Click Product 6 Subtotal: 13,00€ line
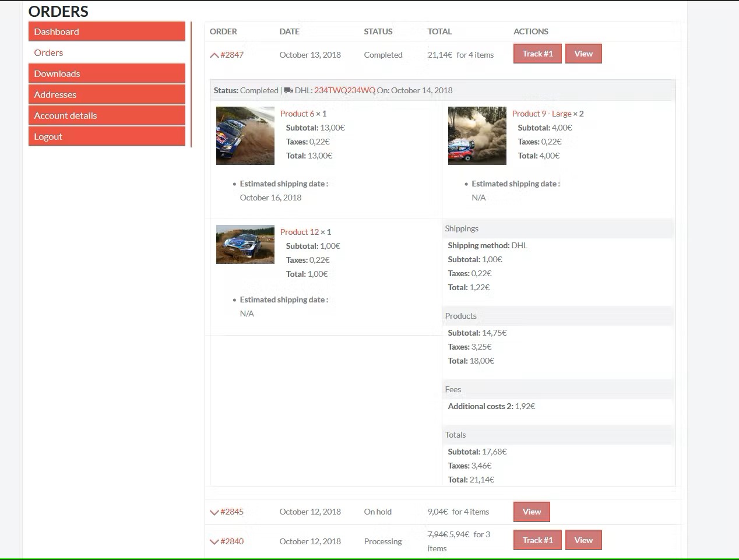 tap(315, 128)
